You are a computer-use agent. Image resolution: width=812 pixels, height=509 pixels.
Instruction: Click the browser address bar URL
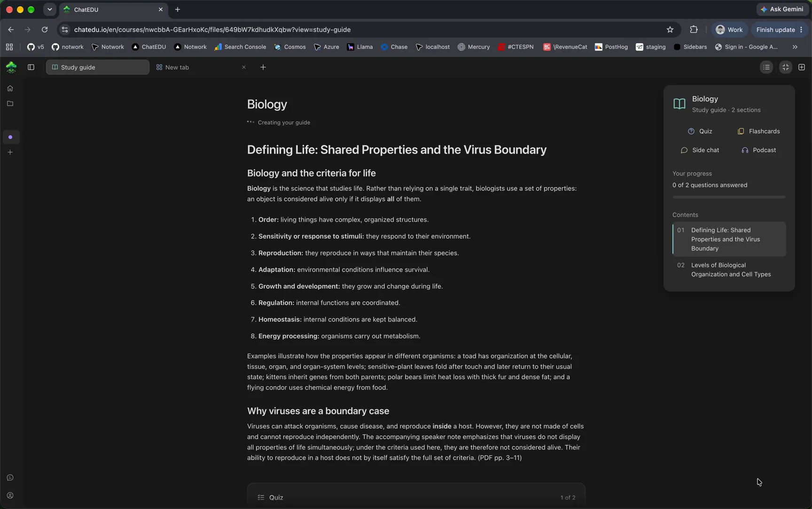pyautogui.click(x=212, y=30)
